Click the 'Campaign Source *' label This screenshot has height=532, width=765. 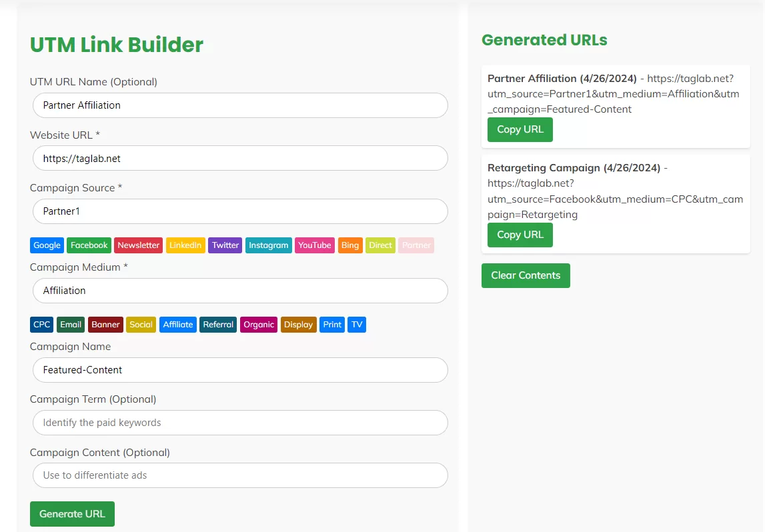[76, 188]
